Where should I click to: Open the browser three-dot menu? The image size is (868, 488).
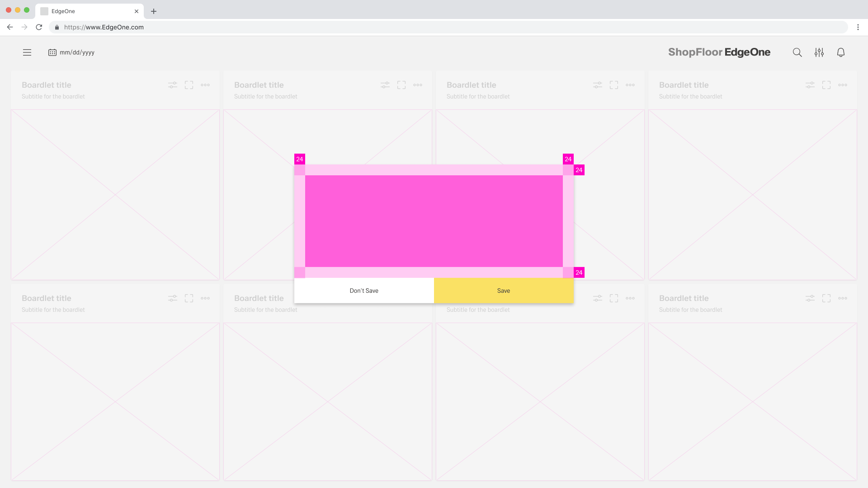pos(858,27)
